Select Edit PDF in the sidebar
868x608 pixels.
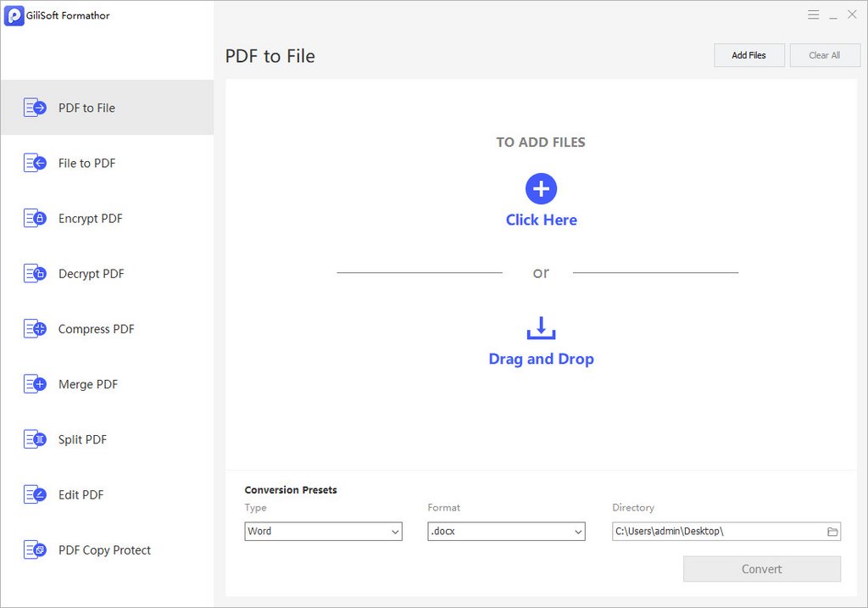[81, 494]
